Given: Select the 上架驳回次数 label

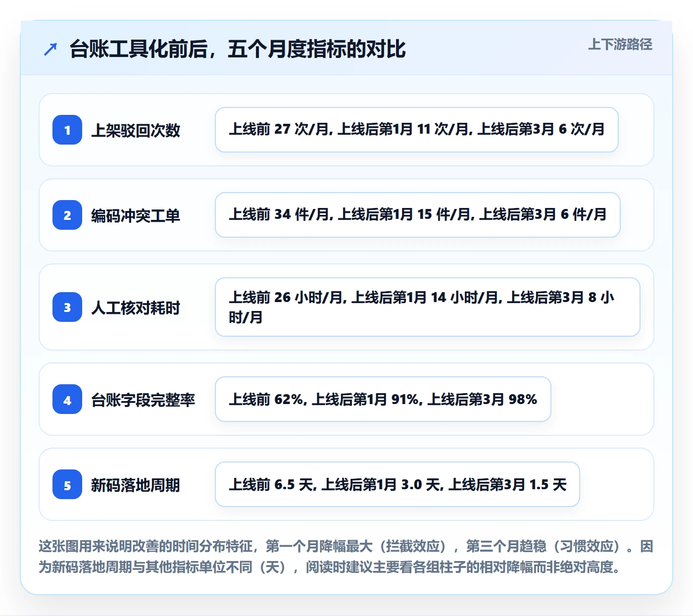Looking at the screenshot, I should coord(136,130).
